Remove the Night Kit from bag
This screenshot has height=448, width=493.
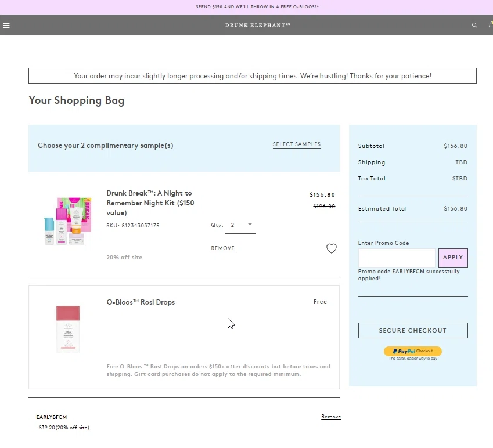(222, 248)
